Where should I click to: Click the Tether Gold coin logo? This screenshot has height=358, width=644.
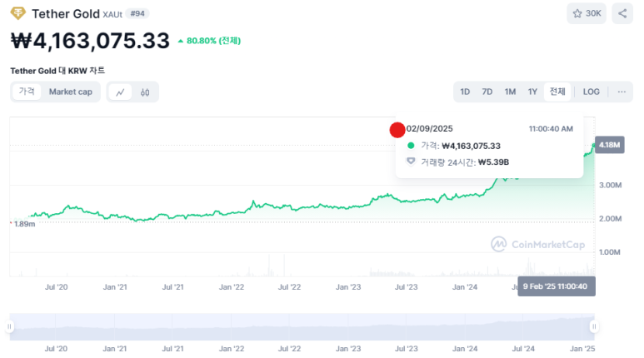pos(17,13)
